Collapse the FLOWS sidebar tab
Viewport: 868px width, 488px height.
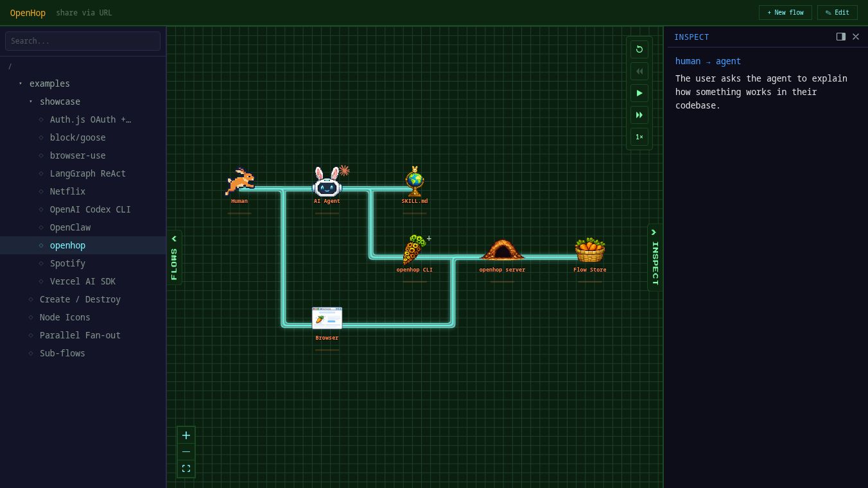(x=174, y=257)
